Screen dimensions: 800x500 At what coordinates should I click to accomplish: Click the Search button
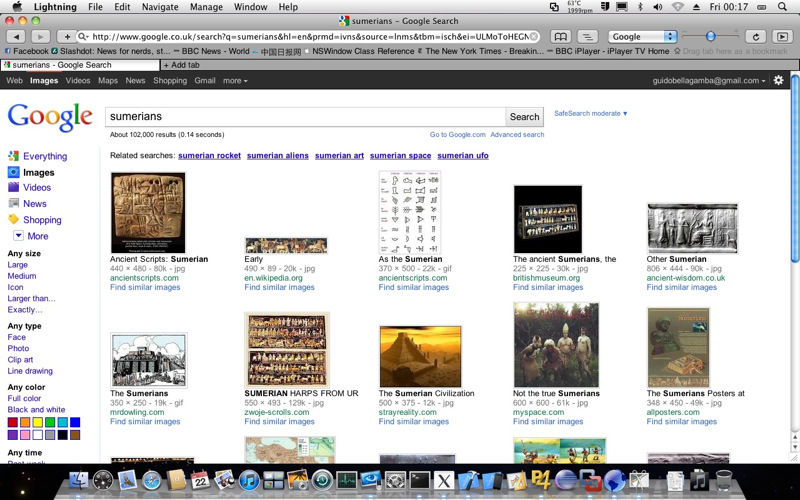coord(524,117)
